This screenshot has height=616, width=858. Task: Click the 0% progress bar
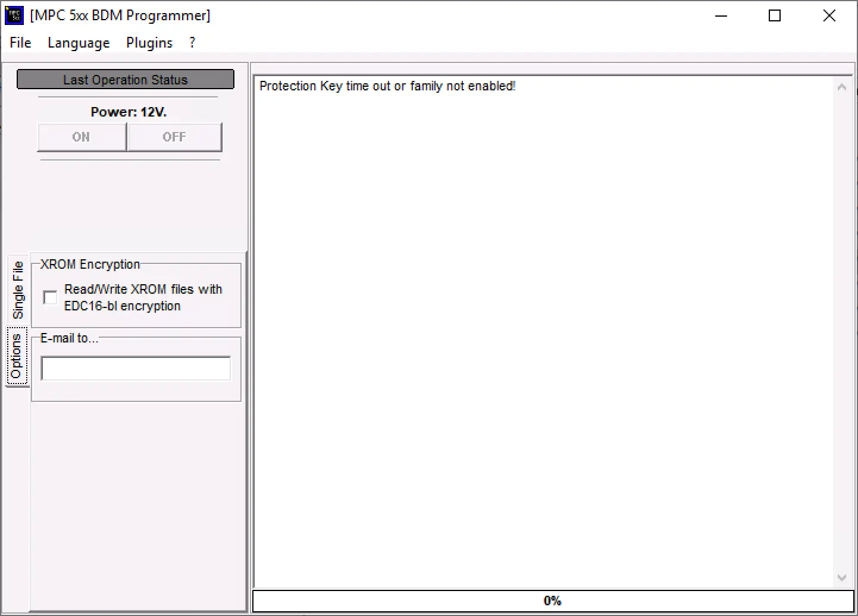click(x=552, y=601)
